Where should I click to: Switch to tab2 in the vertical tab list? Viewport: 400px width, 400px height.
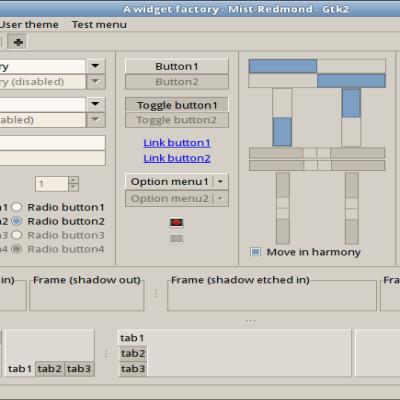tap(133, 353)
